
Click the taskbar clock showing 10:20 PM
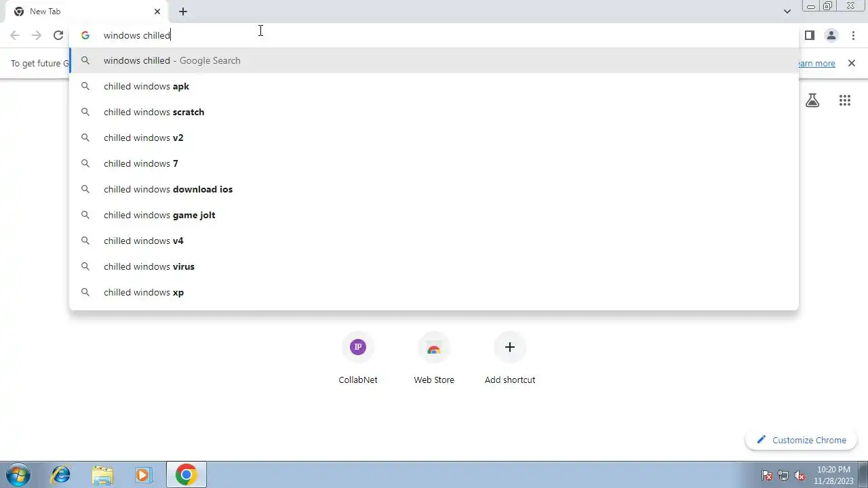[x=833, y=474]
